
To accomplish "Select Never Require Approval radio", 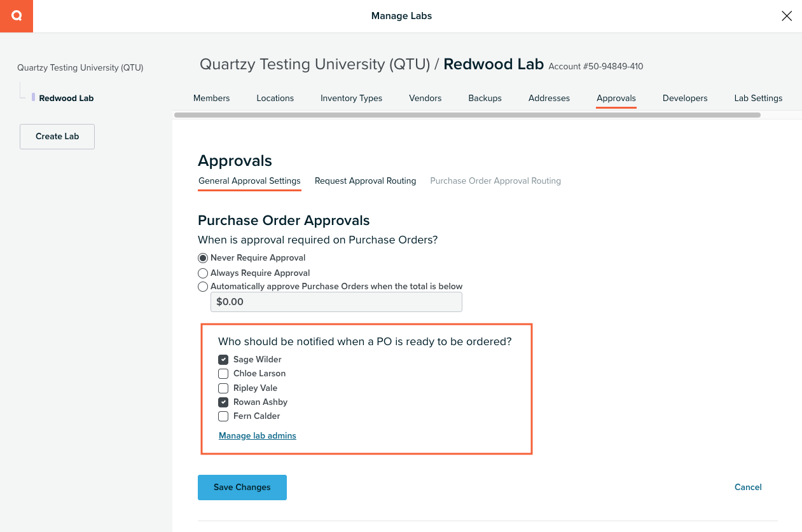I will click(203, 258).
